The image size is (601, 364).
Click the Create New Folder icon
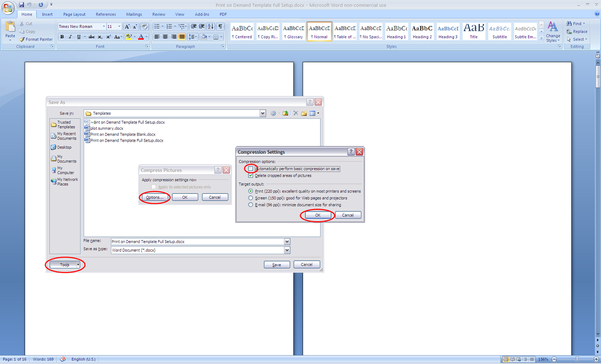[x=304, y=113]
